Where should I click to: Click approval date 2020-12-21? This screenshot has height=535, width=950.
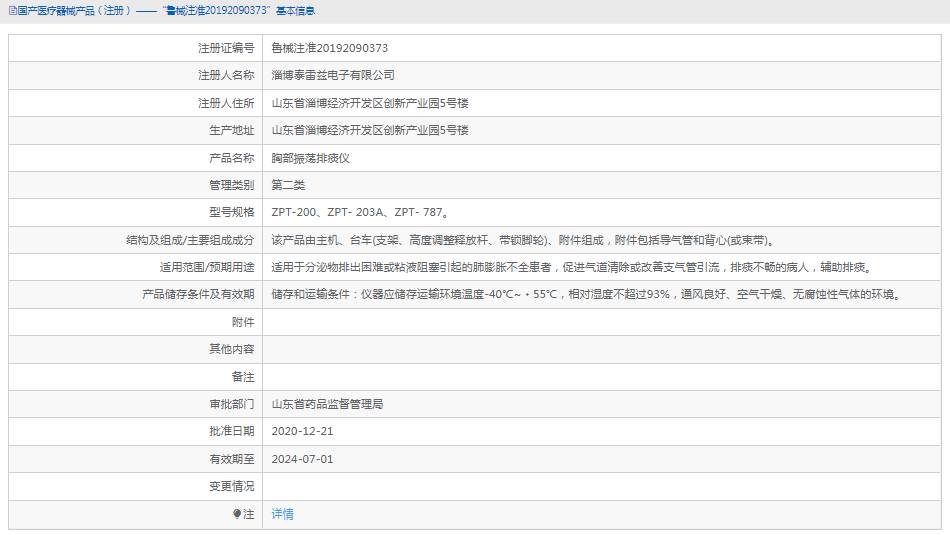(302, 431)
